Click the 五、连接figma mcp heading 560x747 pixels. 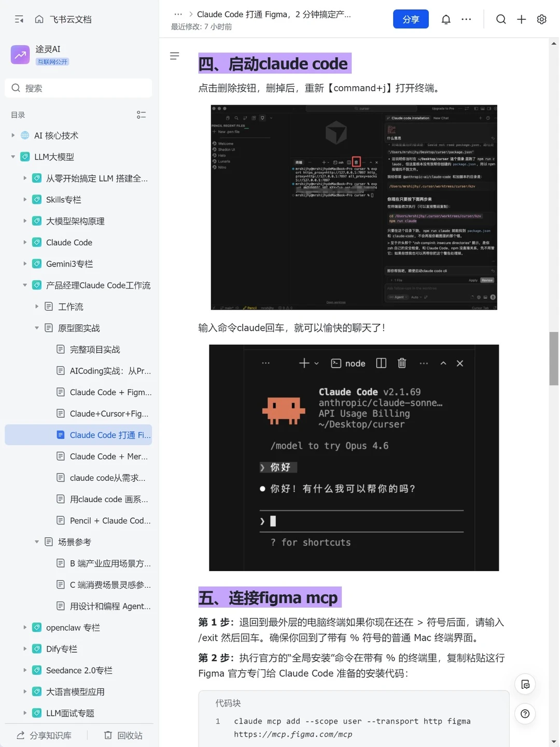[270, 598]
